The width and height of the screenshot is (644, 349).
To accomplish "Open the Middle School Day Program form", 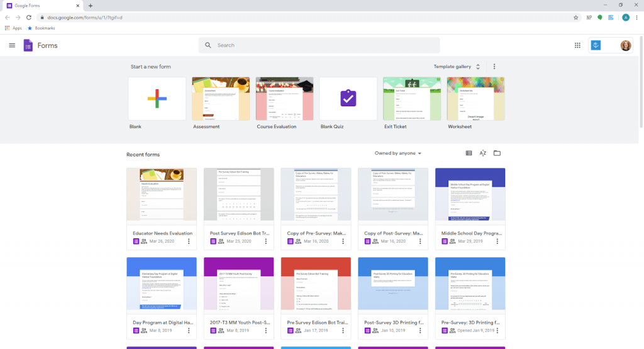I will (470, 209).
